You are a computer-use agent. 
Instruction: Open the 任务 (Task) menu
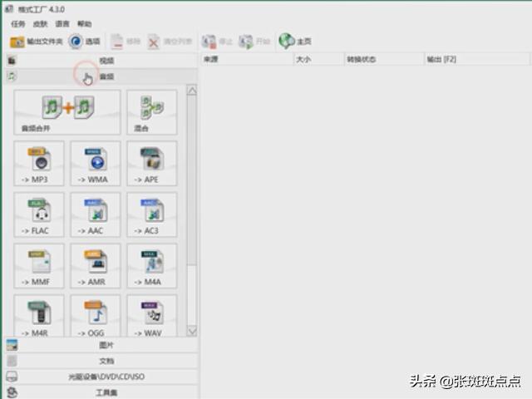pos(17,24)
